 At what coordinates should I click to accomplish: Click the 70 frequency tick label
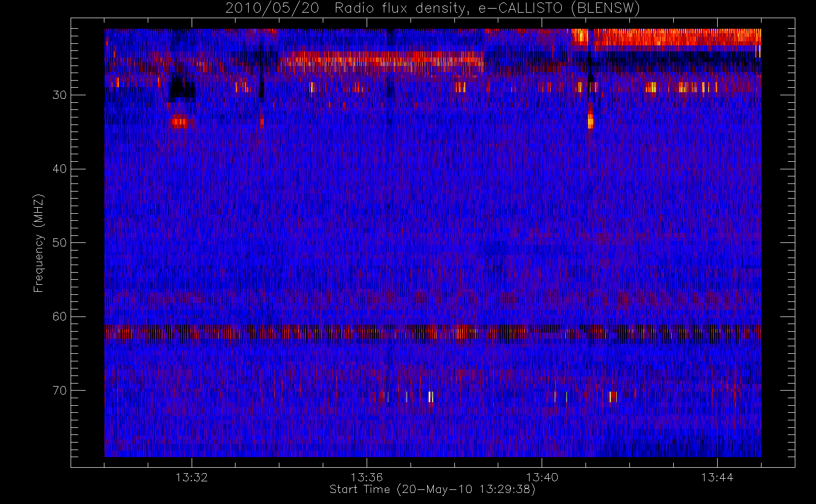(60, 390)
